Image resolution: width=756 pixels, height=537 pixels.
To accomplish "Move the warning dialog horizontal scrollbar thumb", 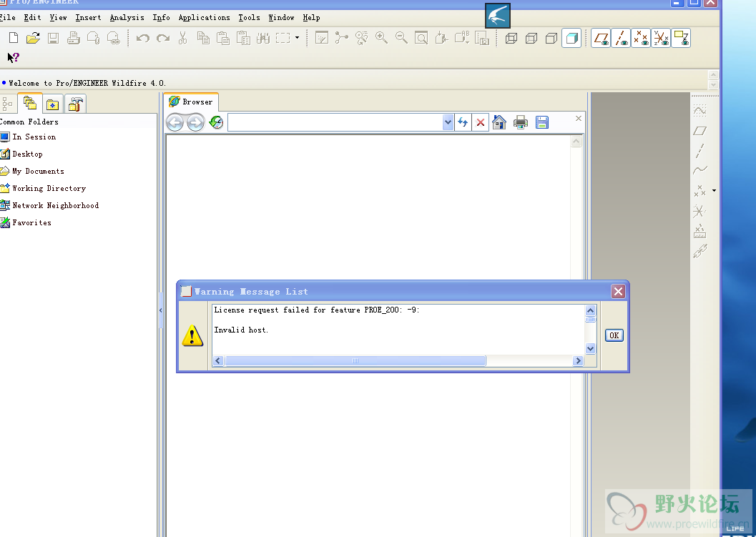I will [355, 360].
